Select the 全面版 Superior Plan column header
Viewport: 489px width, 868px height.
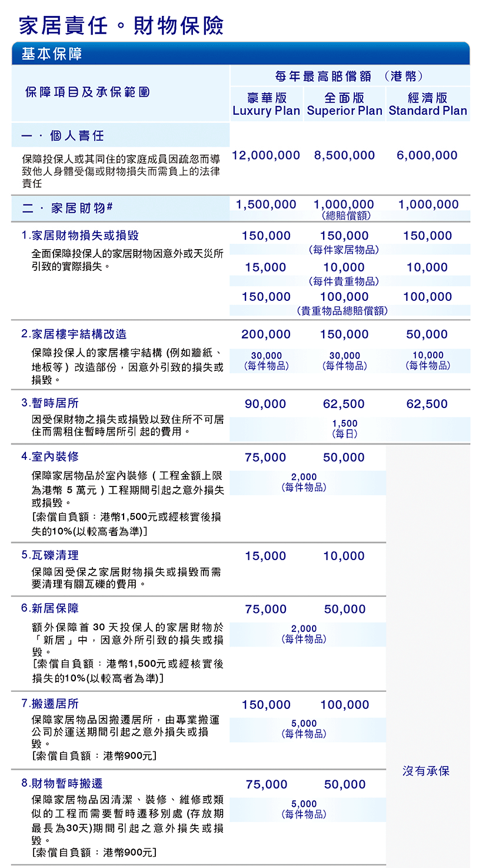(344, 104)
